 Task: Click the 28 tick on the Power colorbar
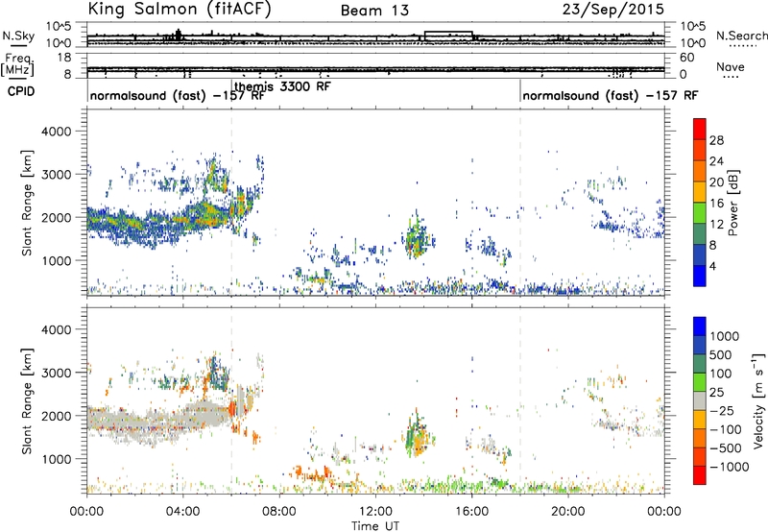click(x=716, y=140)
